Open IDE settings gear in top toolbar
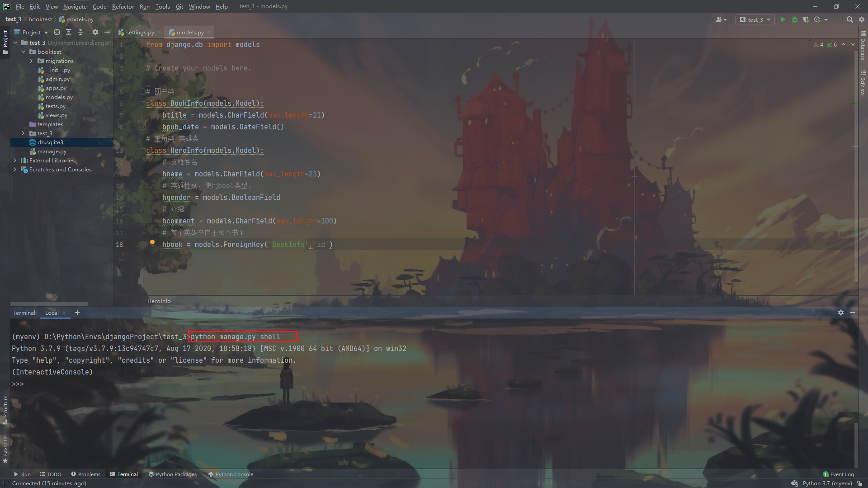 (862, 19)
